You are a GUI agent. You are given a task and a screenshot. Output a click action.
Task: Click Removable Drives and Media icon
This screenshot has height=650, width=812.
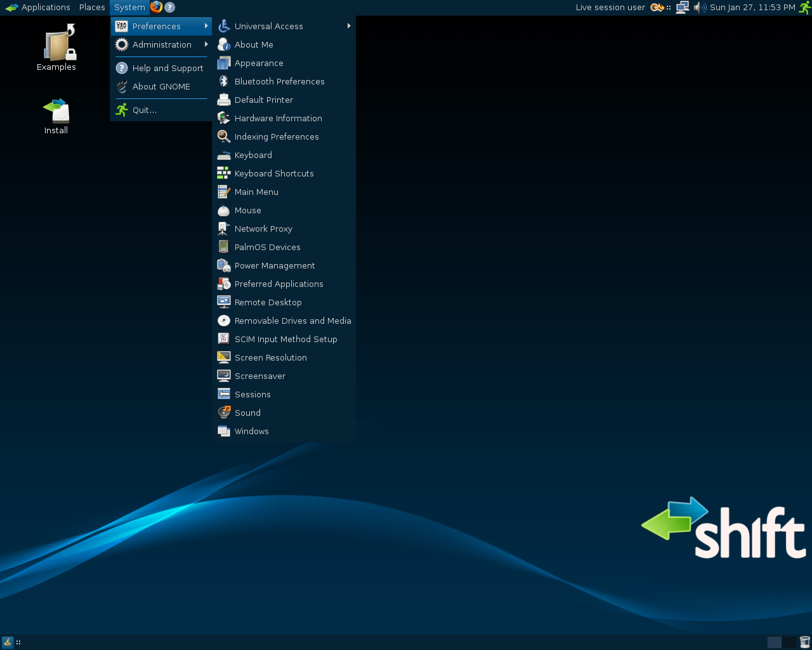pos(224,321)
